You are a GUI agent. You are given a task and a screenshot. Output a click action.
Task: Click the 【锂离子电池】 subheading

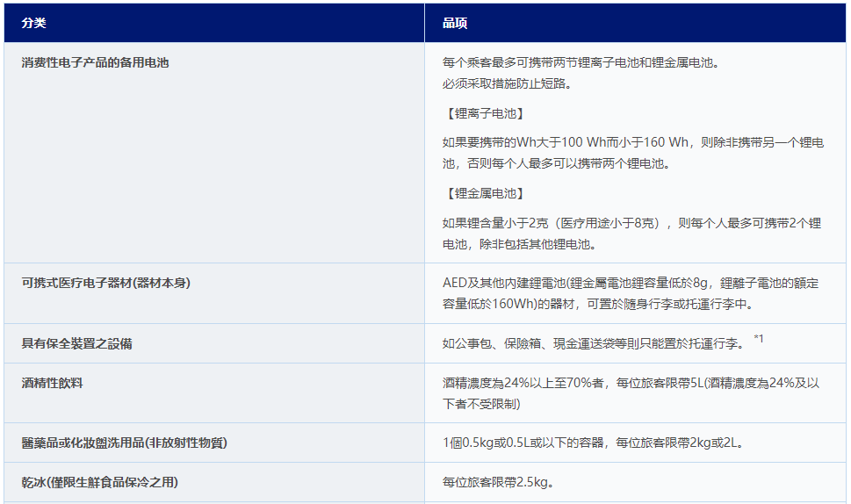tap(485, 113)
